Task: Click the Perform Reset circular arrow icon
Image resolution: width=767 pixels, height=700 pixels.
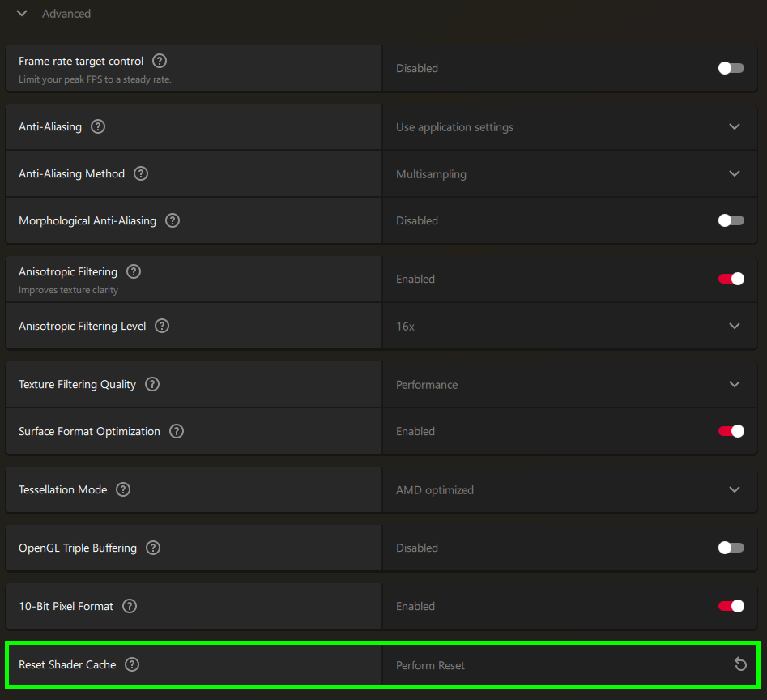Action: (740, 664)
